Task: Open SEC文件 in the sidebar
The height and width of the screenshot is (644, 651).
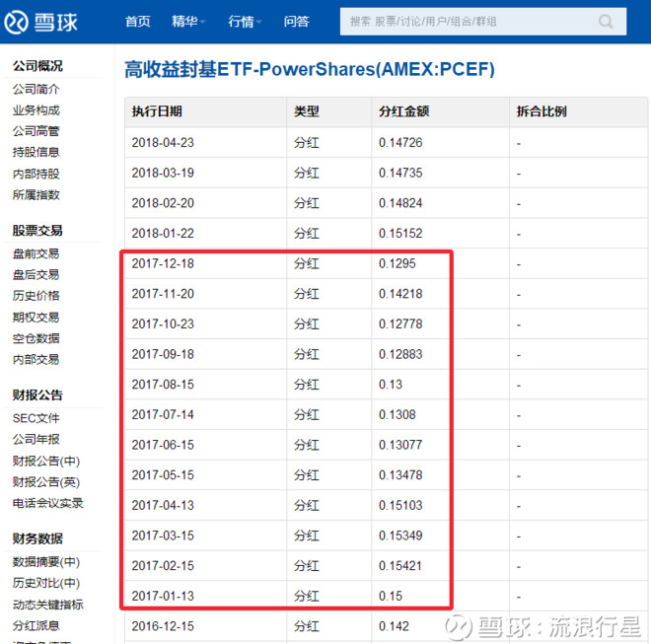Action: (x=36, y=418)
